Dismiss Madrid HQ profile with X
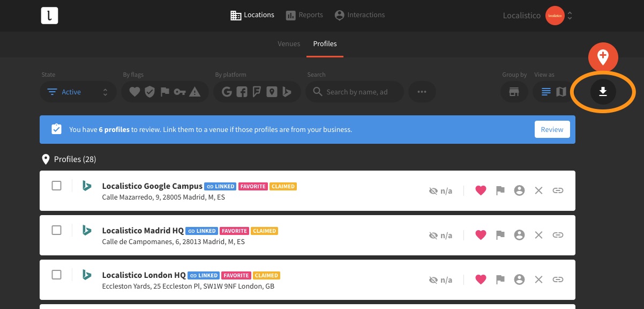Image resolution: width=644 pixels, height=309 pixels. [539, 235]
